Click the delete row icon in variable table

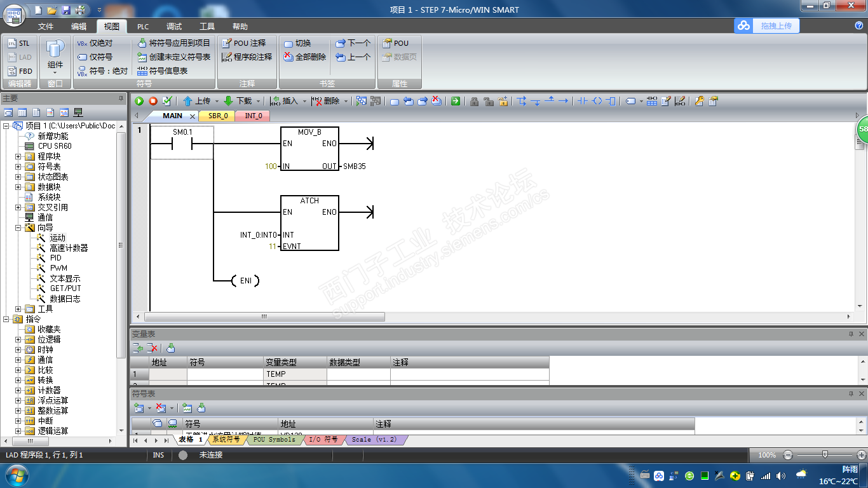click(153, 348)
